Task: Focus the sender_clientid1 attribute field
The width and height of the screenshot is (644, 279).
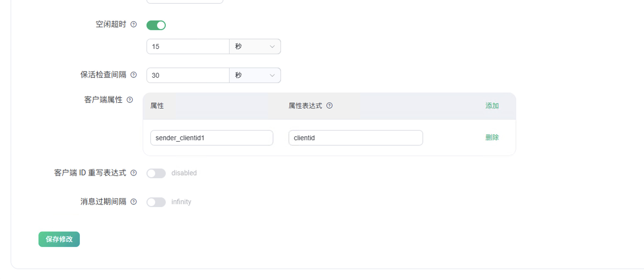Action: coord(212,138)
